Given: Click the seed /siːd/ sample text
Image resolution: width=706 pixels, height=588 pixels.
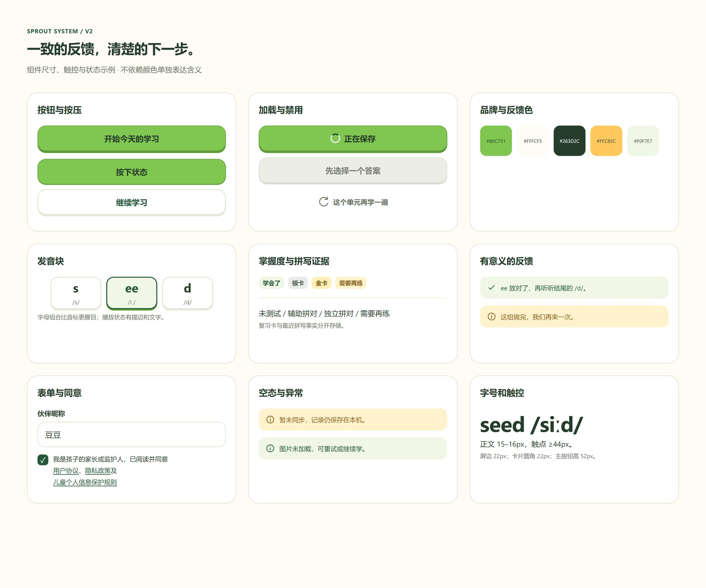Looking at the screenshot, I should [x=531, y=425].
